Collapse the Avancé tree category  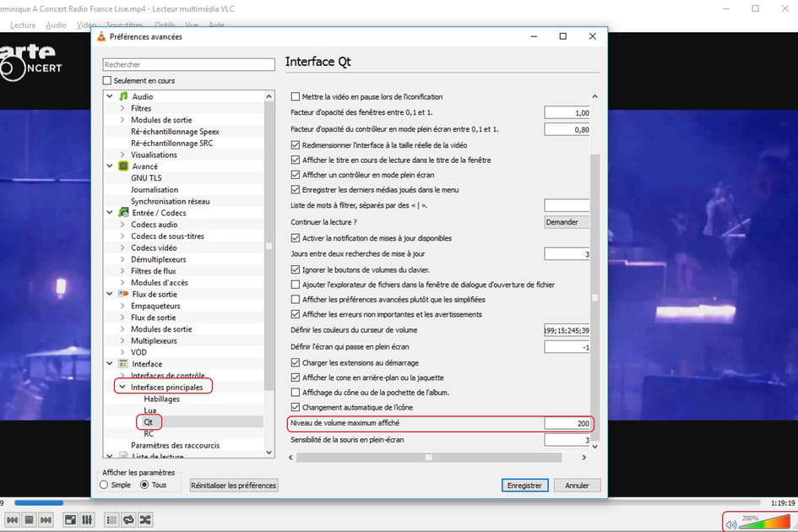[110, 166]
